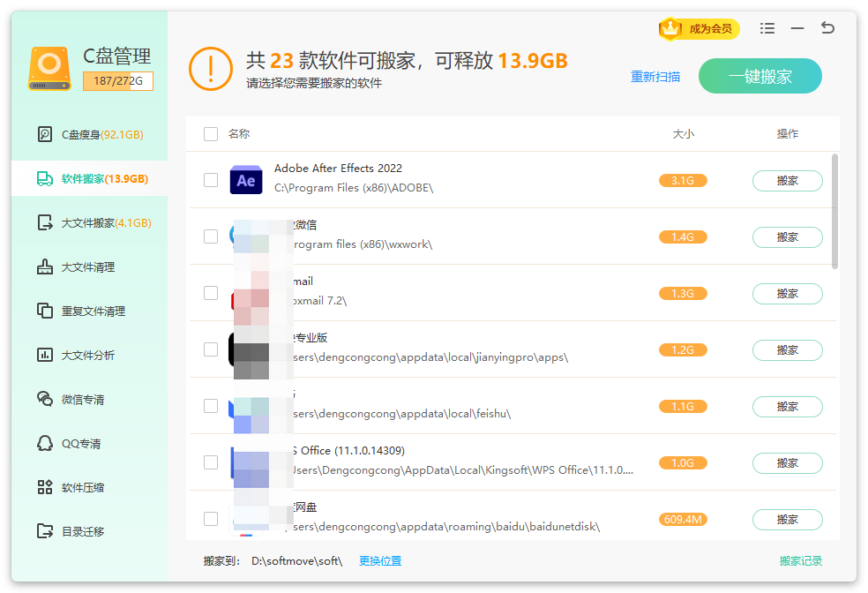868x593 pixels.
Task: Click the 更换位置 link
Action: click(x=380, y=561)
